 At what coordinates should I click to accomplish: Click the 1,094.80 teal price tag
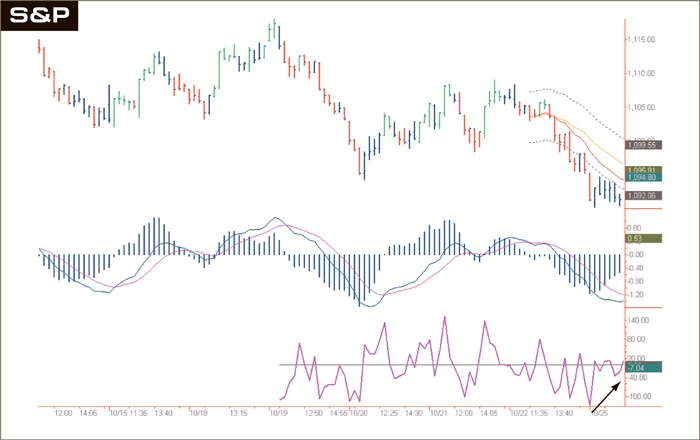(640, 178)
